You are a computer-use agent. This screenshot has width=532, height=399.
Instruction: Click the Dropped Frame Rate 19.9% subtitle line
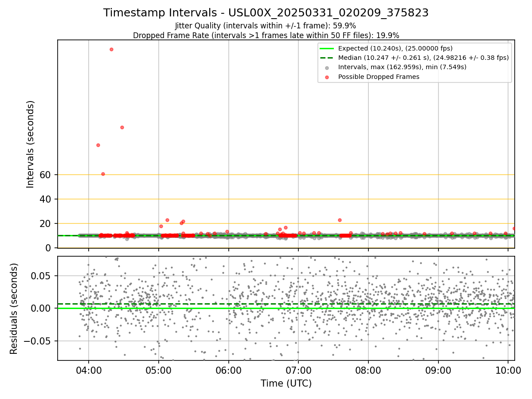(x=266, y=35)
